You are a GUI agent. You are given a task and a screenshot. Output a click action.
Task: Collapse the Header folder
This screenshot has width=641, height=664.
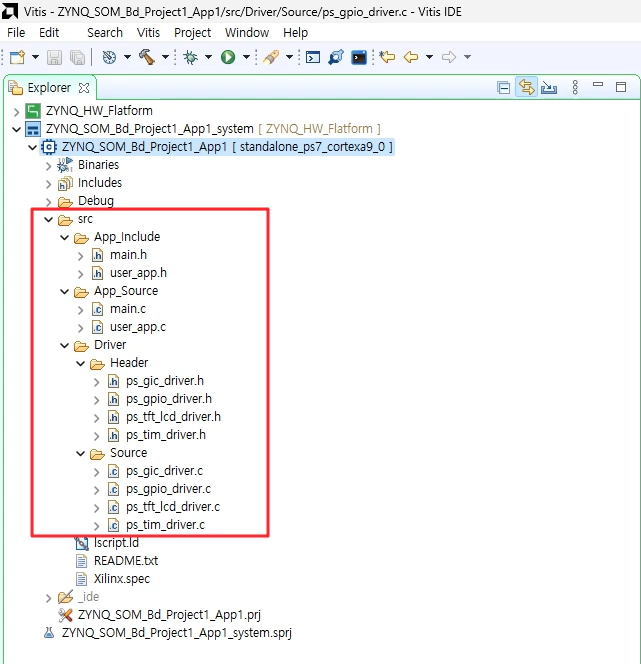[x=81, y=363]
